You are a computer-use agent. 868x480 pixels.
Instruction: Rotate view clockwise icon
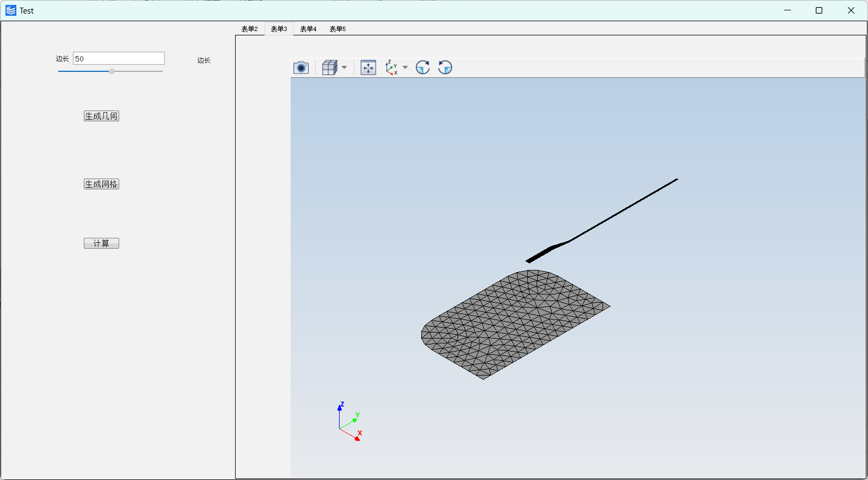click(423, 67)
